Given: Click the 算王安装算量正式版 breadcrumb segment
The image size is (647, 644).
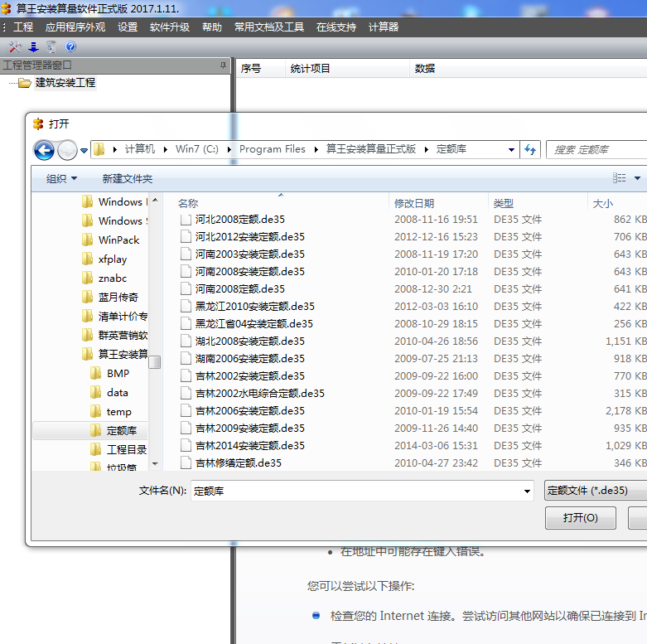Looking at the screenshot, I should click(x=371, y=149).
